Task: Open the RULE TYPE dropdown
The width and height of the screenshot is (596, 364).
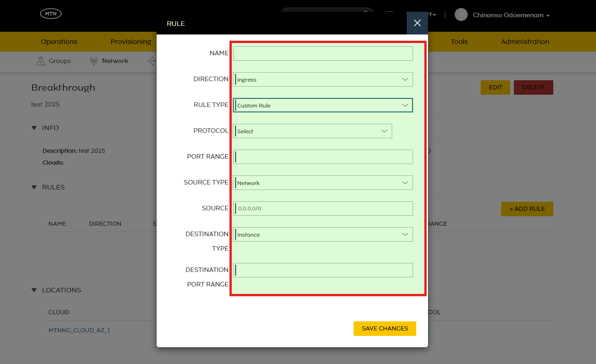Action: tap(323, 105)
